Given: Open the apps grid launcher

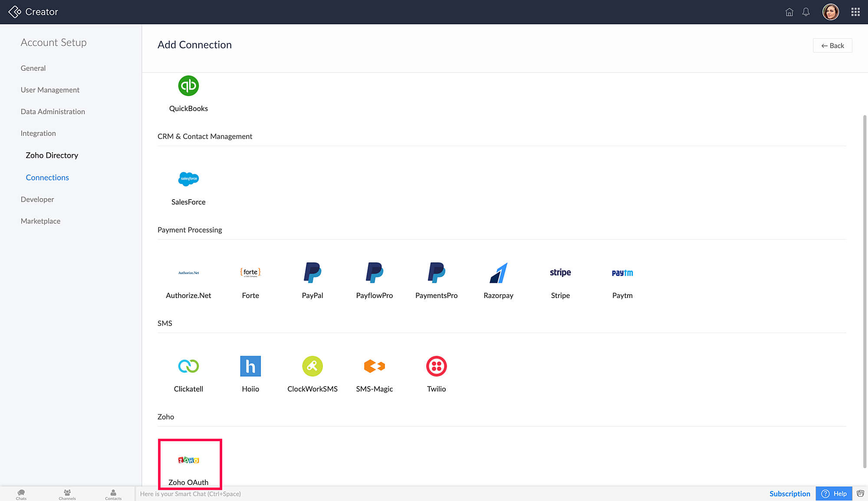Looking at the screenshot, I should click(x=855, y=12).
